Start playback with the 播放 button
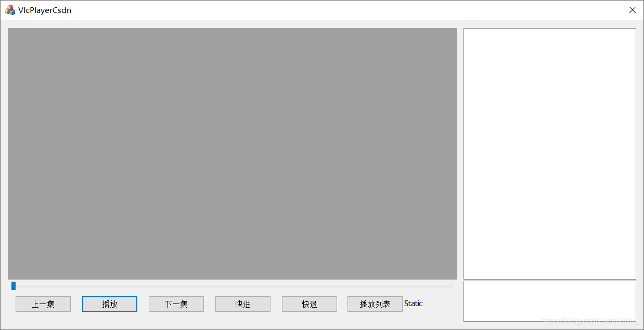Viewport: 644px width, 330px height. [x=110, y=304]
